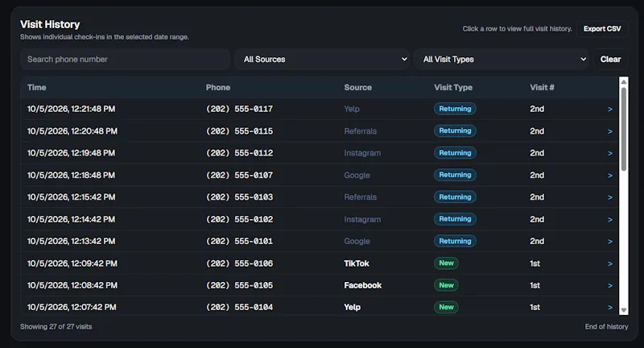Screen dimensions: 644x348
Task: Select timestamp 10/5/2026, 12:09:42 PM
Action: (72, 263)
